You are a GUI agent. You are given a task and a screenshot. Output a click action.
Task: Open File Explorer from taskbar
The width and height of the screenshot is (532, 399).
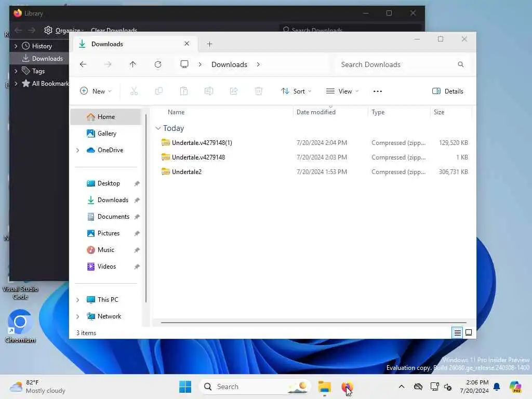324,387
